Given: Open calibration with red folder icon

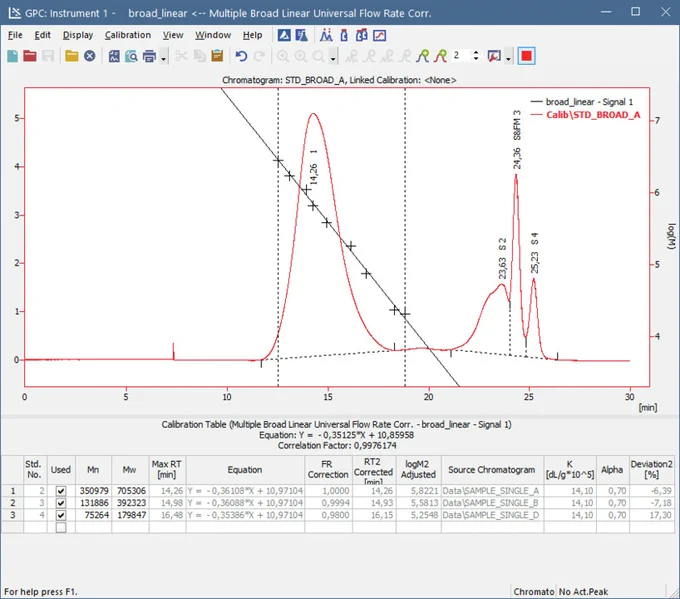Looking at the screenshot, I should (30, 56).
